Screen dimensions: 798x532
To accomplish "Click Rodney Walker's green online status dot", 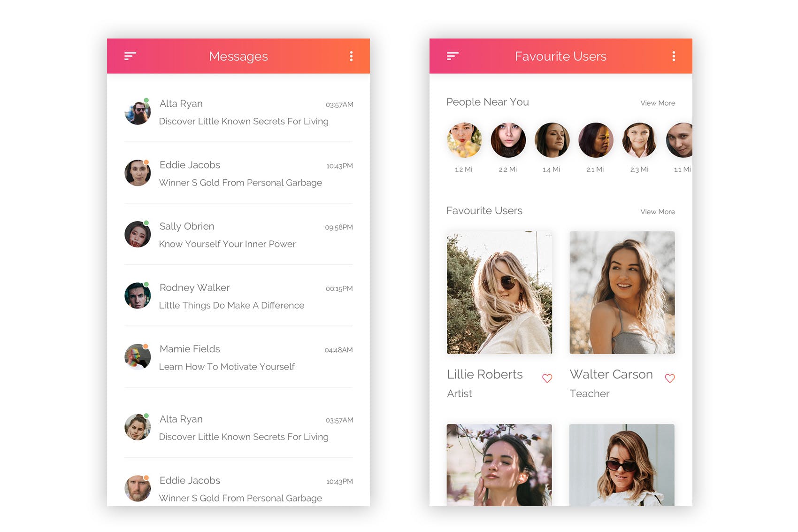I will click(x=147, y=284).
